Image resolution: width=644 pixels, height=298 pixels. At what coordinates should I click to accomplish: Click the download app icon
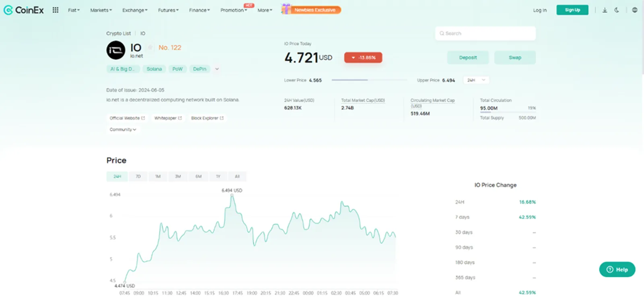tap(605, 10)
